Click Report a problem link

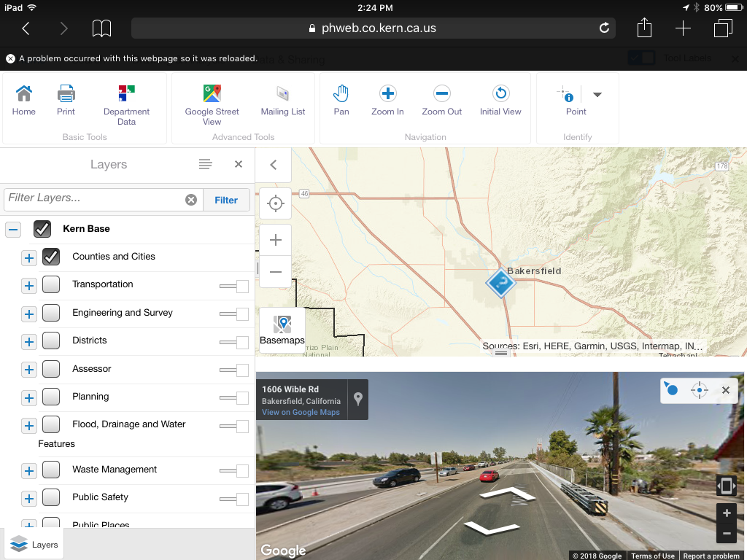coord(711,556)
